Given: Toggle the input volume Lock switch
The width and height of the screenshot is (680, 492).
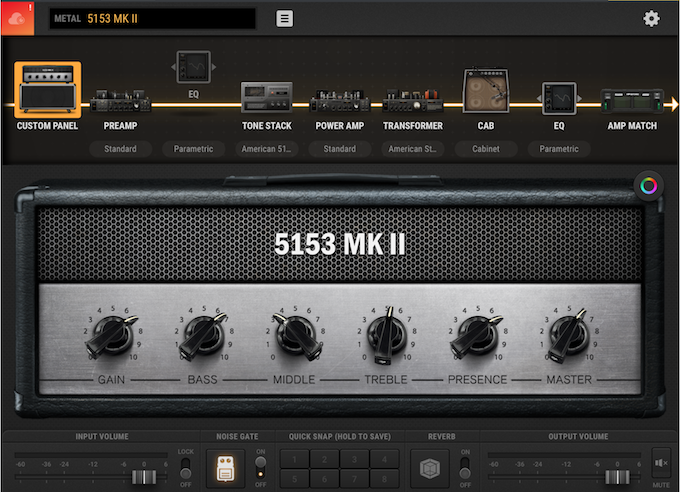Looking at the screenshot, I should (x=186, y=468).
